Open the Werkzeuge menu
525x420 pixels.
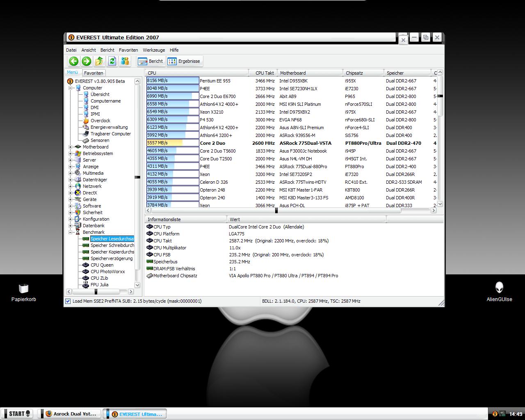click(x=154, y=50)
